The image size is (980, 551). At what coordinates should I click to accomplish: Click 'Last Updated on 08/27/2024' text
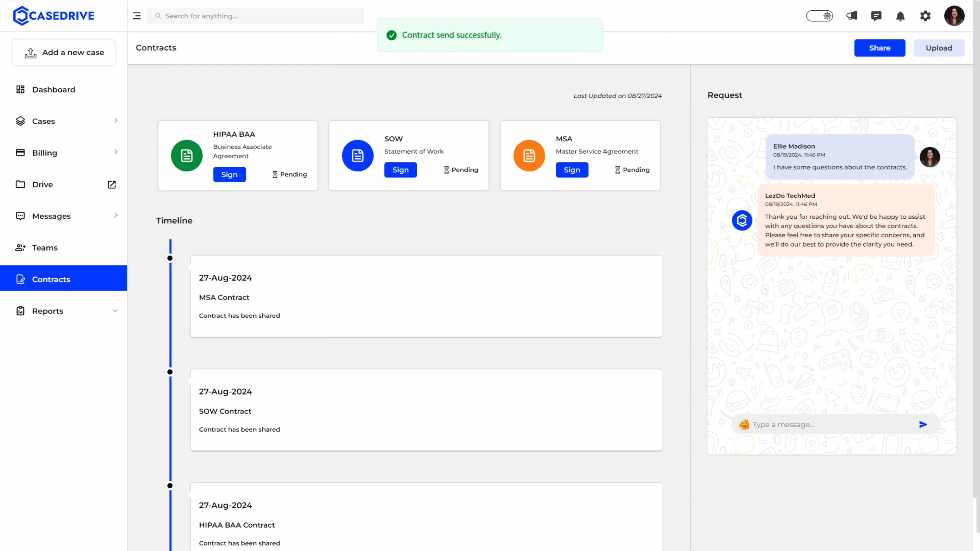[618, 96]
